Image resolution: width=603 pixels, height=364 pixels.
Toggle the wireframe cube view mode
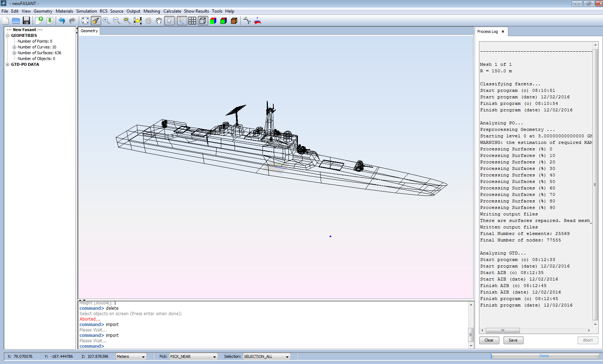point(203,21)
